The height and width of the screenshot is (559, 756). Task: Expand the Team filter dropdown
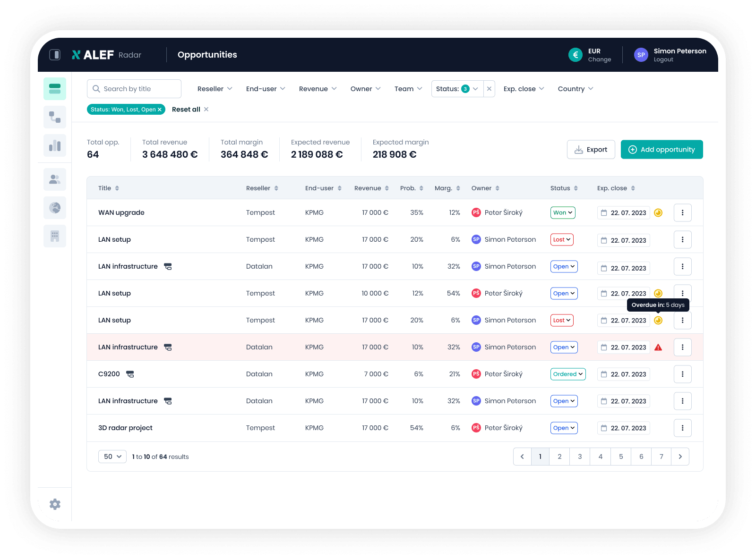click(x=408, y=89)
